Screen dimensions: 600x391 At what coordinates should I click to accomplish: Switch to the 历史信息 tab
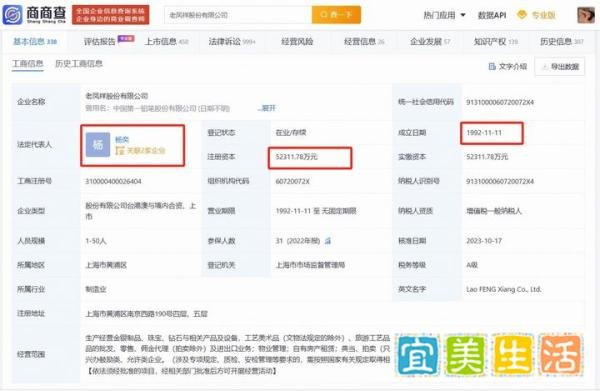point(561,41)
